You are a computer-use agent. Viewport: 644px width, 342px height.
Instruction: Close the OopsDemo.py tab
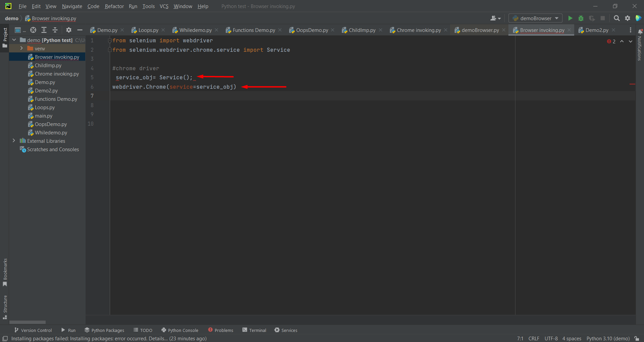click(x=333, y=30)
